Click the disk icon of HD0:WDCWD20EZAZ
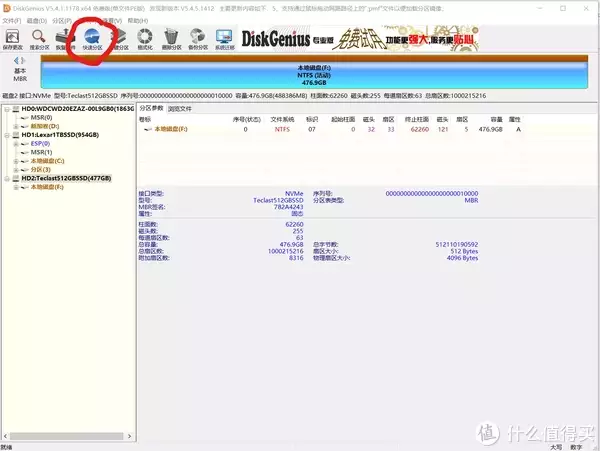The height and width of the screenshot is (451, 600). coord(16,109)
